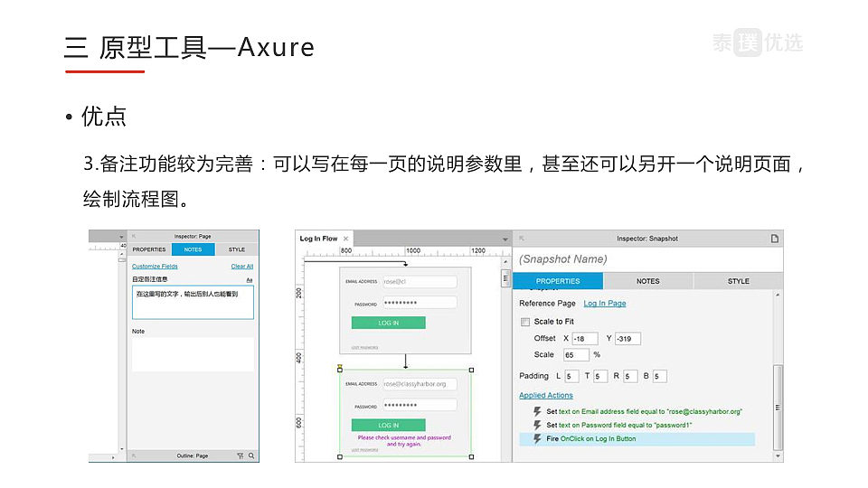Click the Padding L field
The image size is (868, 488).
click(x=571, y=376)
